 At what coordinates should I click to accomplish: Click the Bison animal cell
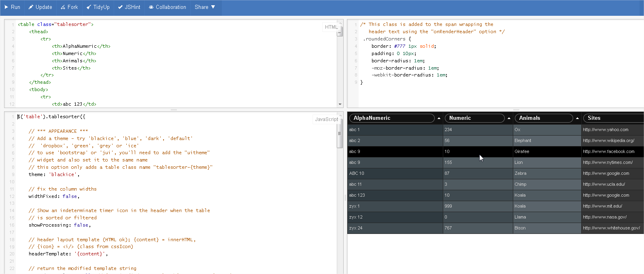pyautogui.click(x=547, y=228)
